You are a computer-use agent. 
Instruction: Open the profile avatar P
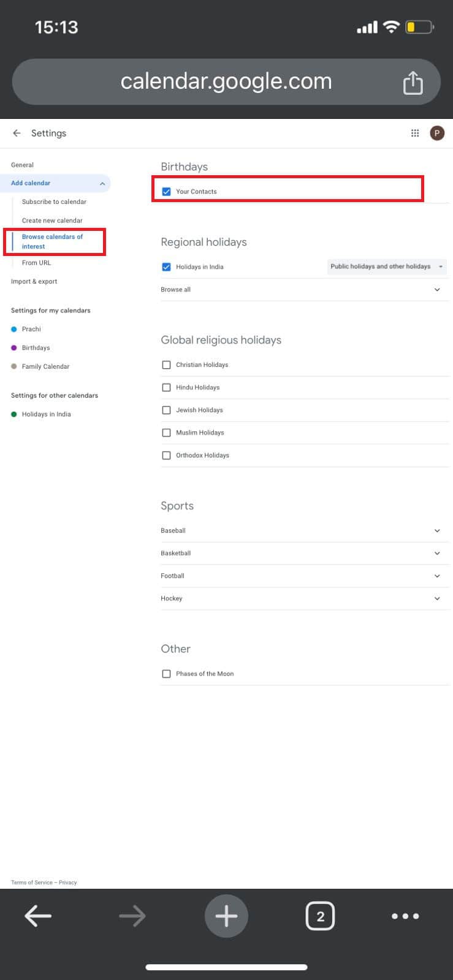coord(437,133)
